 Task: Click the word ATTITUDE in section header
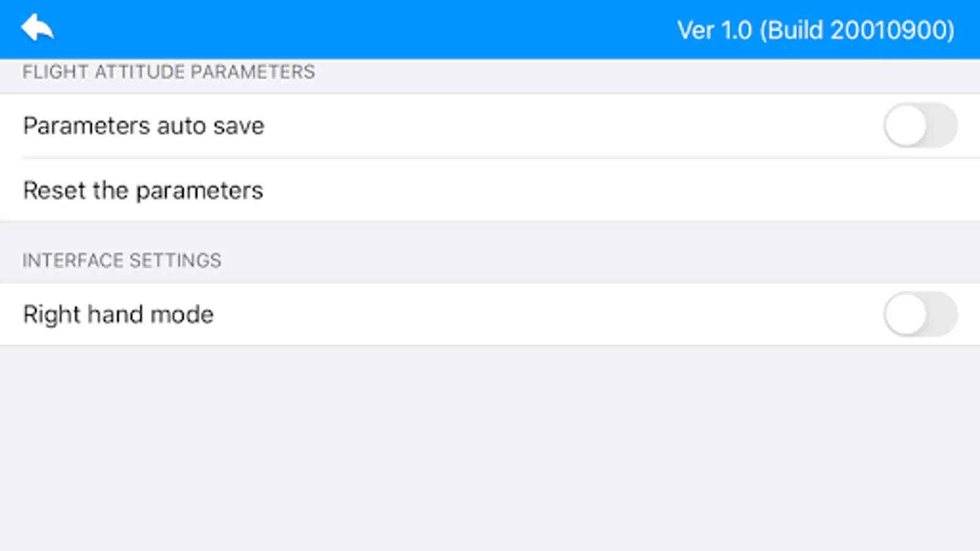140,72
